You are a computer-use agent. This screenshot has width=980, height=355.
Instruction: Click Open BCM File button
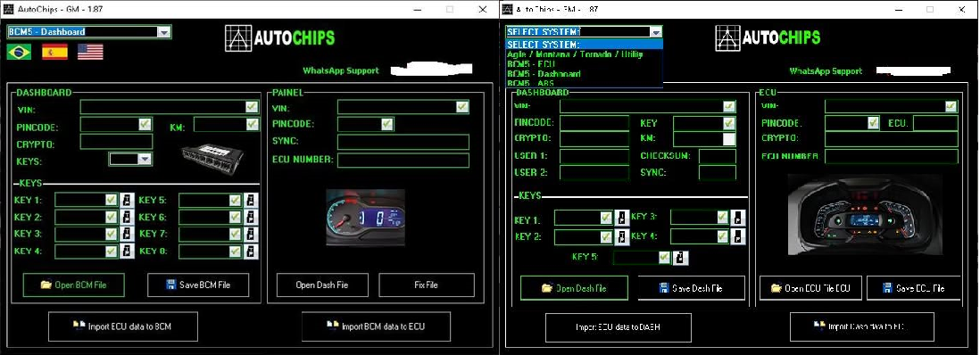click(x=74, y=285)
